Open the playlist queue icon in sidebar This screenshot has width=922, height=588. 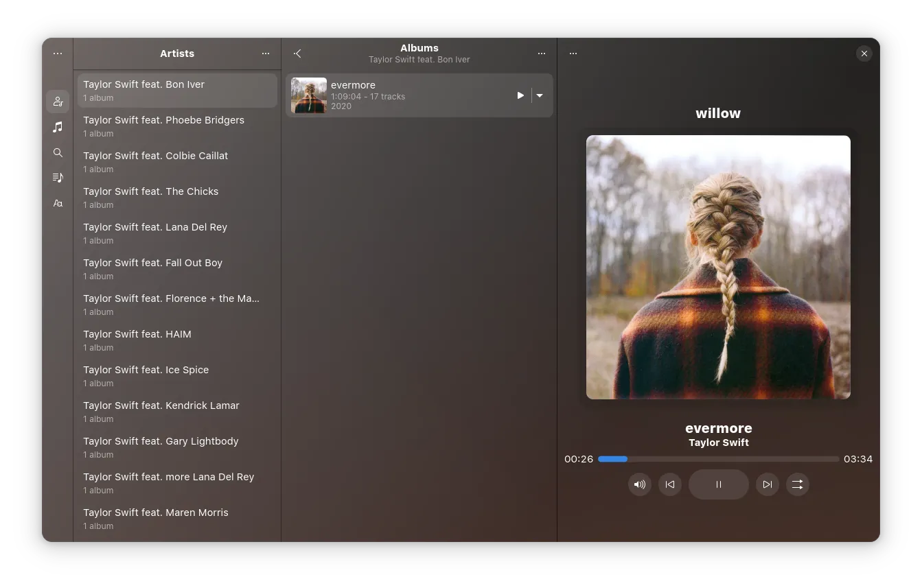58,178
